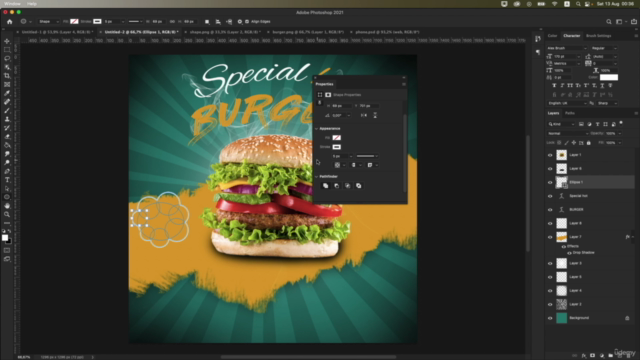Open the Shape tool mode dropdown
The image size is (640, 360).
tap(48, 22)
